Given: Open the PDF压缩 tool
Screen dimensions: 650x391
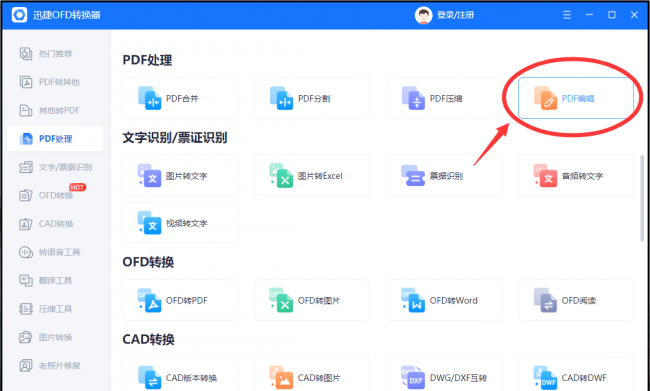Looking at the screenshot, I should coord(444,98).
